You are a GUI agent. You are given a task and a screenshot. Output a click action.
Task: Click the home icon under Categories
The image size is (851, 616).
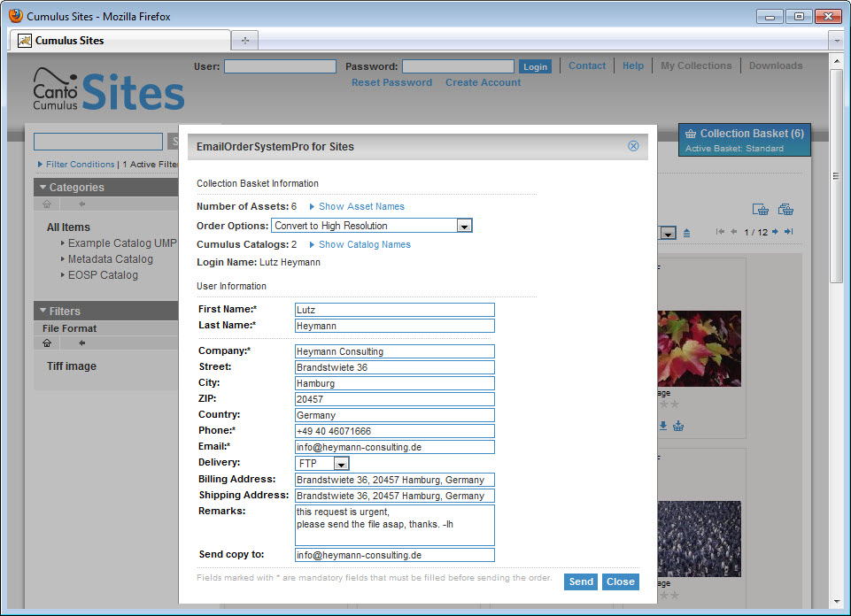point(47,204)
